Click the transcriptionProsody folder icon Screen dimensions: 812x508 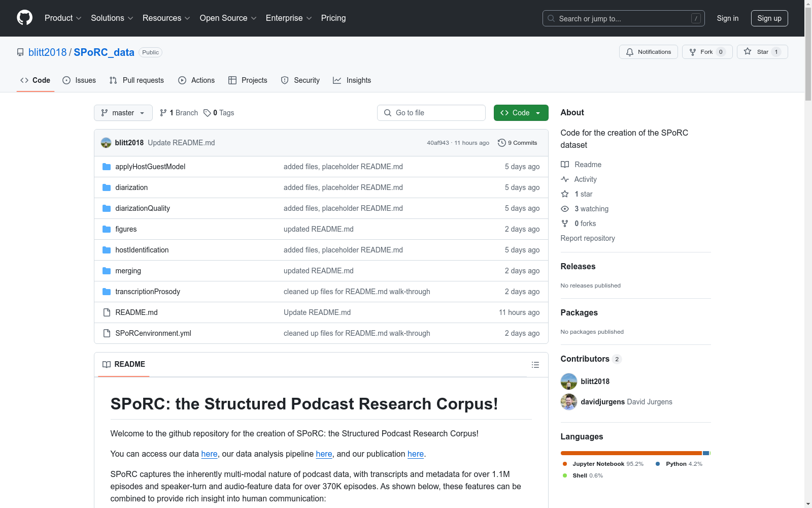(x=107, y=292)
